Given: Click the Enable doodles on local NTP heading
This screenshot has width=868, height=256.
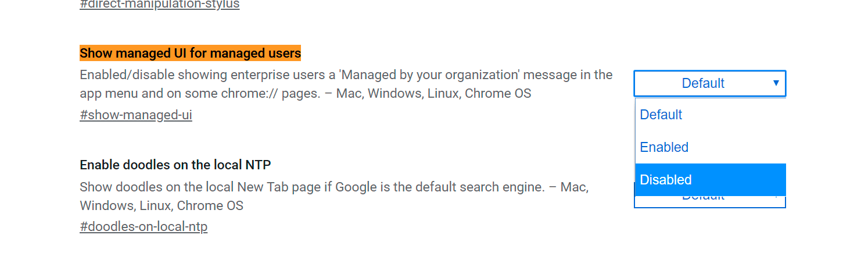Looking at the screenshot, I should (x=175, y=165).
